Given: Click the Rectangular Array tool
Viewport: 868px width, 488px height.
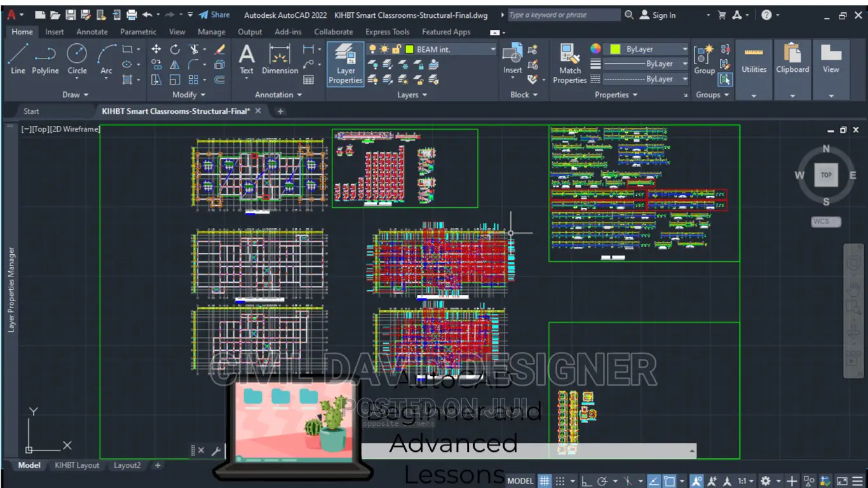Looking at the screenshot, I should (193, 79).
